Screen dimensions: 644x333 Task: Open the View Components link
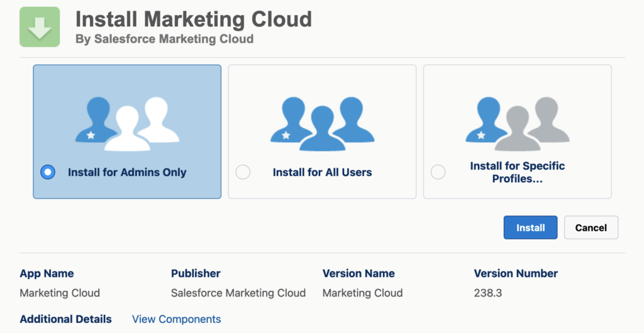pyautogui.click(x=176, y=319)
